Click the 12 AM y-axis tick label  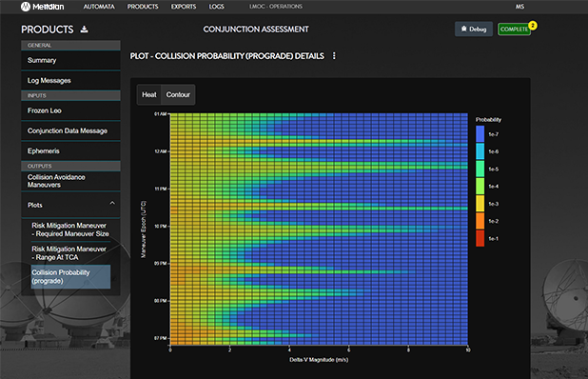click(x=161, y=151)
